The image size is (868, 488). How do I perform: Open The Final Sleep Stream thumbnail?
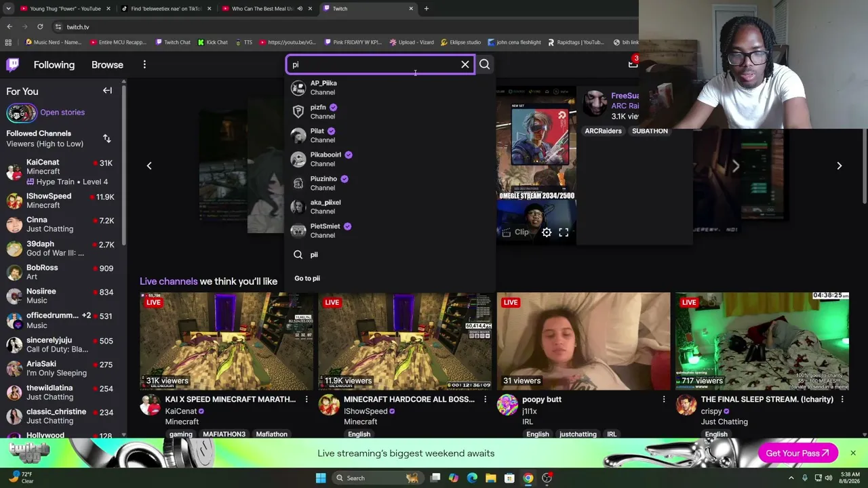pyautogui.click(x=762, y=342)
